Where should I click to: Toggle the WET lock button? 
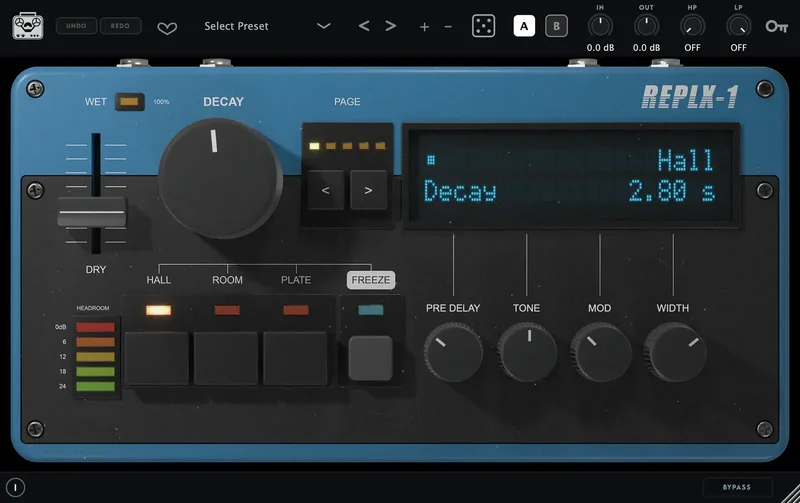129,102
